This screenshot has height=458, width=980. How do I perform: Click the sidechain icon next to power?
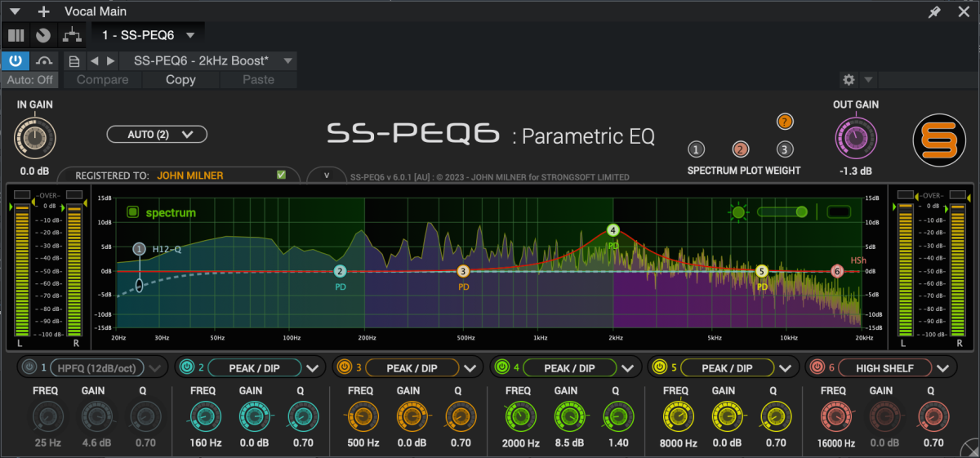point(43,61)
